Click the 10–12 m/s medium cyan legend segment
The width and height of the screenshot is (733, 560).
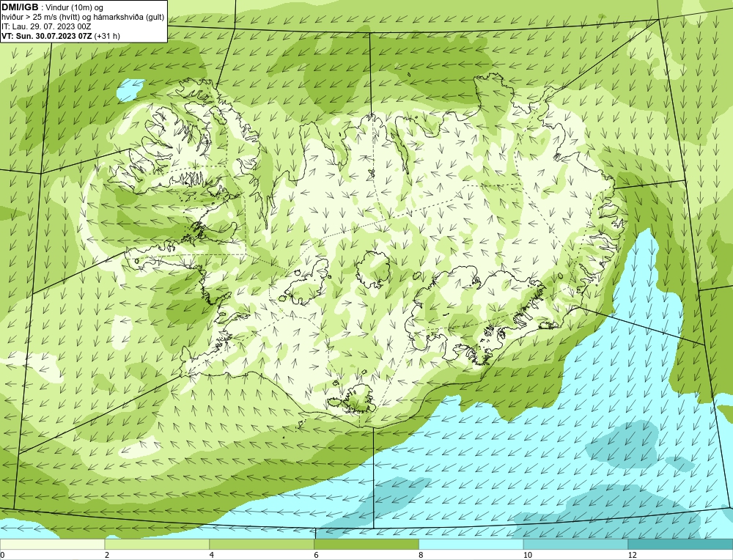pos(576,544)
